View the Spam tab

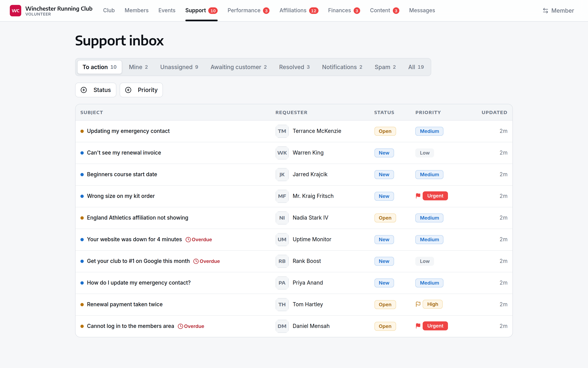tap(385, 67)
